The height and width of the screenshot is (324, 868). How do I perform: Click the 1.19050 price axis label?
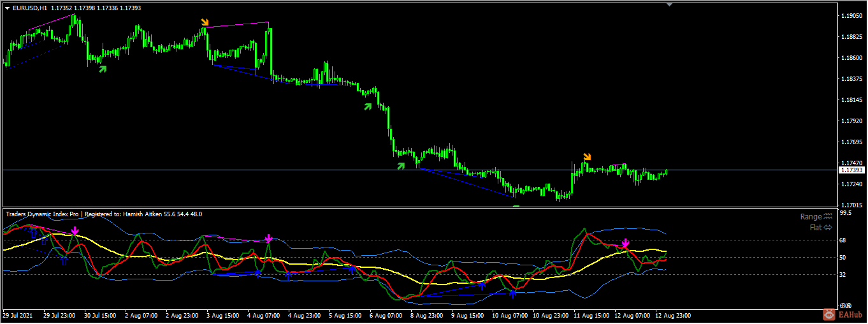click(x=852, y=16)
